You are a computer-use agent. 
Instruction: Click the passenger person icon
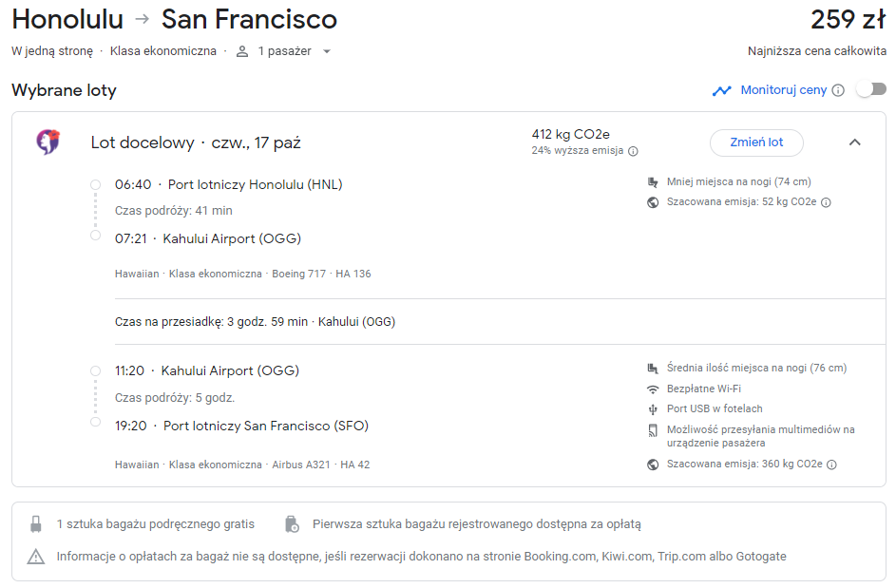click(242, 51)
